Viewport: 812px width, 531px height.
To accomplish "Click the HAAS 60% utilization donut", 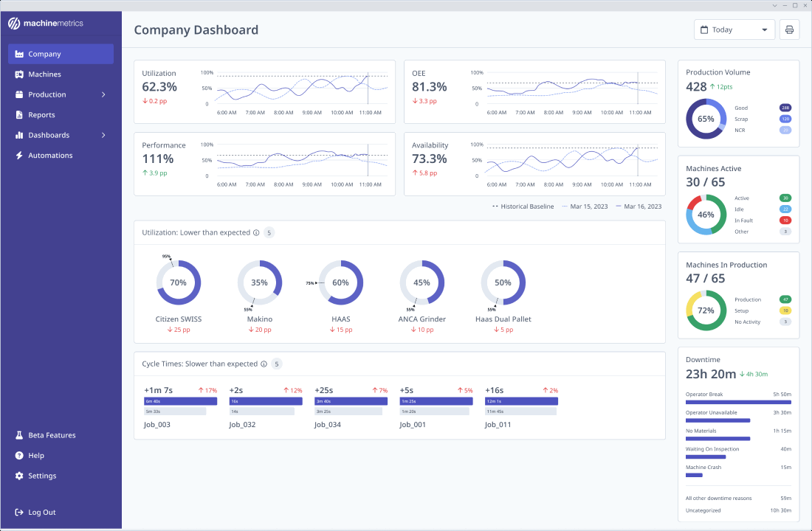I will coord(341,282).
